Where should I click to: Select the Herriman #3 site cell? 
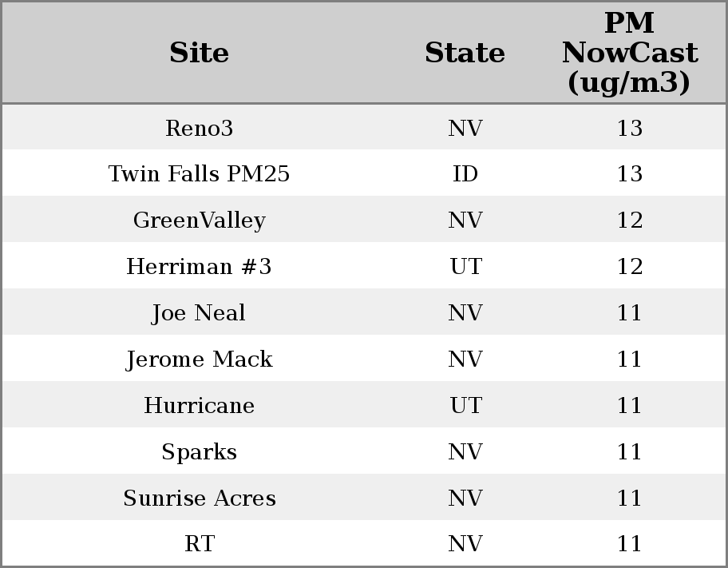[x=199, y=267]
